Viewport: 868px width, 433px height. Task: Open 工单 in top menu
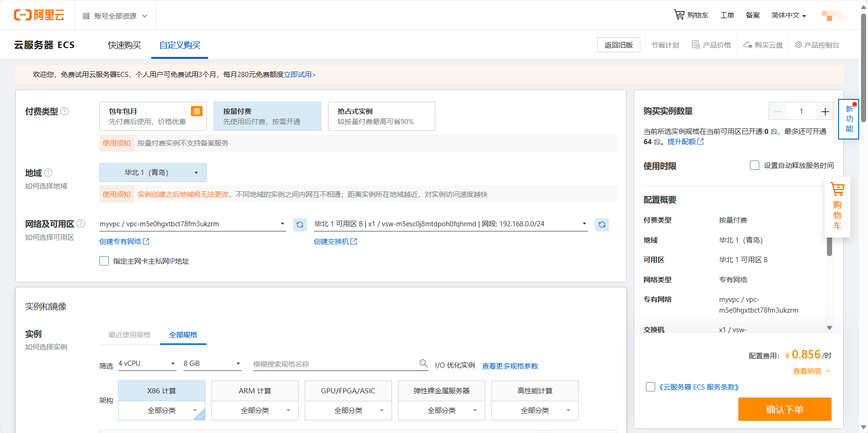coord(727,15)
